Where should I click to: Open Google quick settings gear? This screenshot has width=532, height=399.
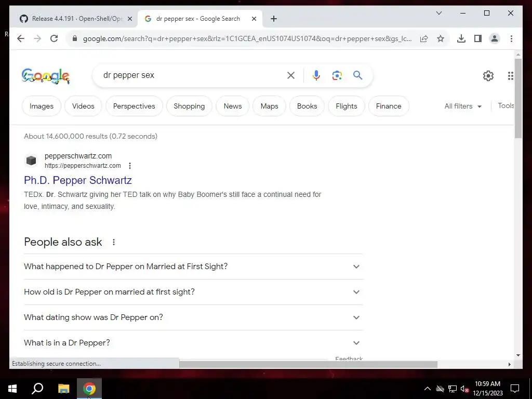[488, 76]
